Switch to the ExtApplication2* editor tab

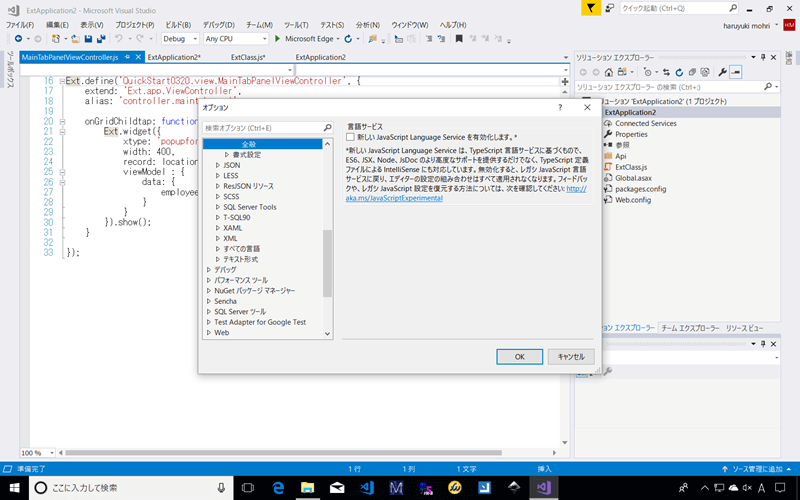tap(174, 57)
